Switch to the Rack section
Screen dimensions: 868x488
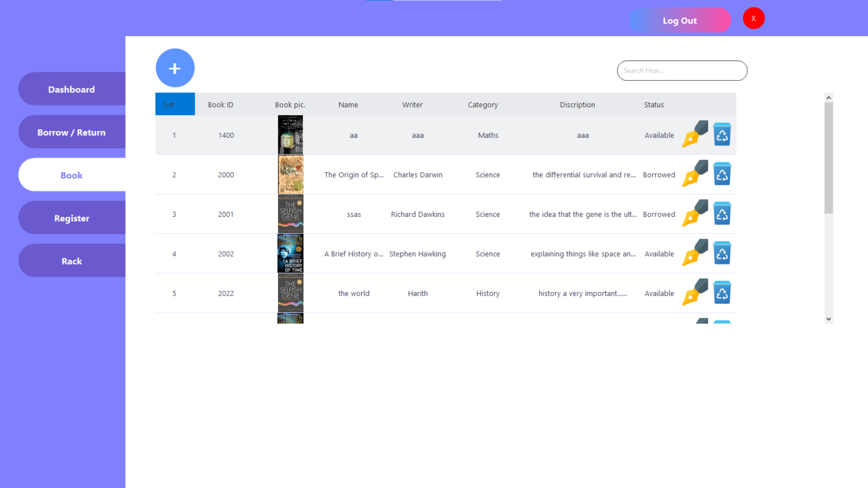[x=71, y=261]
